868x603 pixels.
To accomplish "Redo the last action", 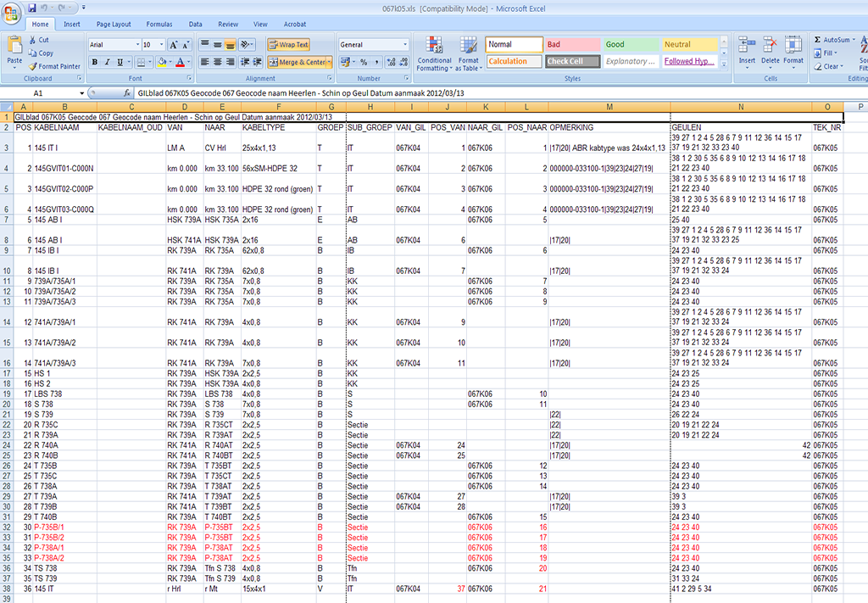I will [x=62, y=8].
